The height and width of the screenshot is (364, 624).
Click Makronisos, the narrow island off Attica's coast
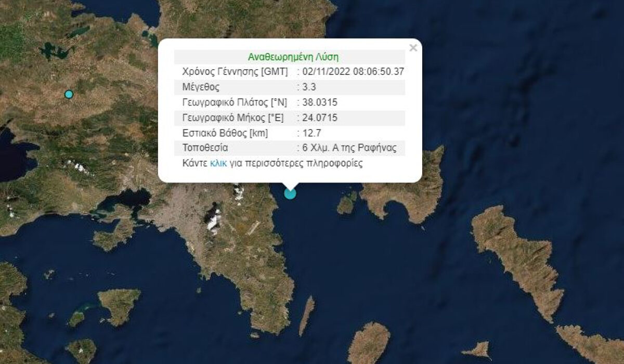307,316
